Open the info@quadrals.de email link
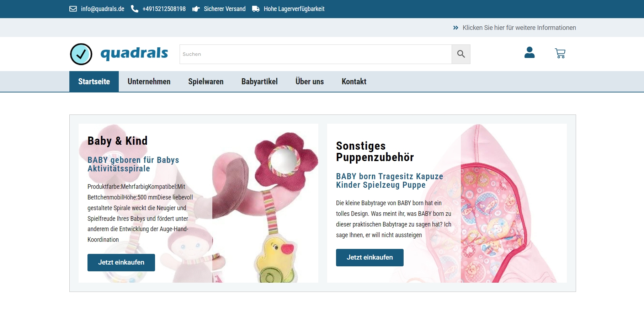 coord(102,9)
